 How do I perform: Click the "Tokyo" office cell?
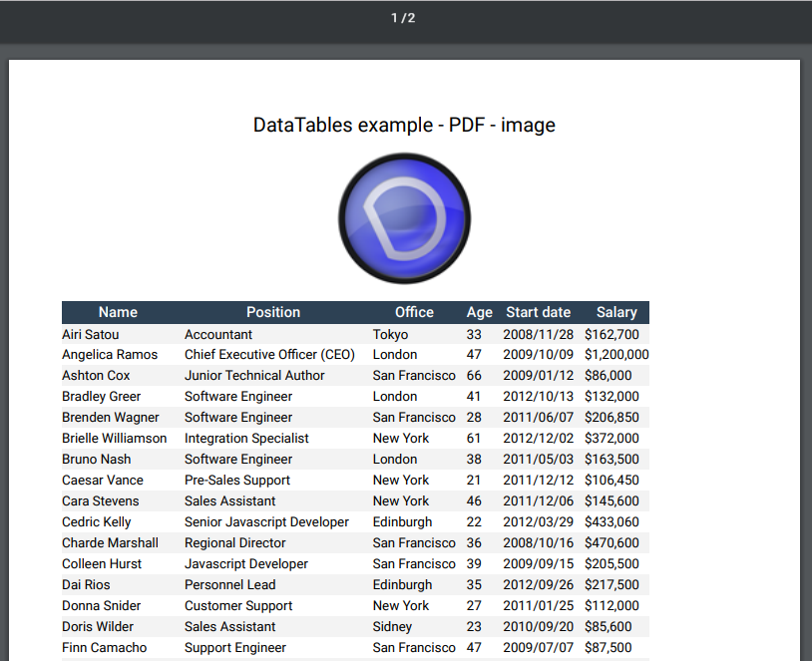pos(390,334)
